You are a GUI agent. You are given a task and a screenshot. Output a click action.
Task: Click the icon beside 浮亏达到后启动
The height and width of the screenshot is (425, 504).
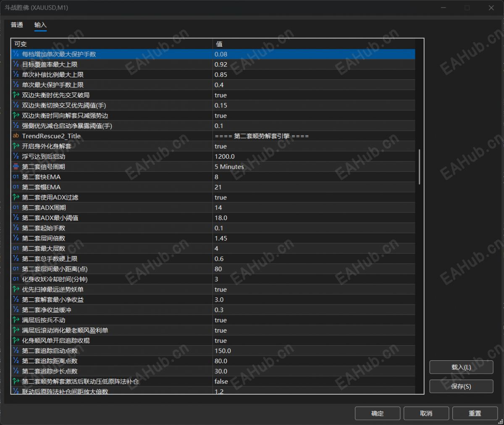(x=16, y=156)
